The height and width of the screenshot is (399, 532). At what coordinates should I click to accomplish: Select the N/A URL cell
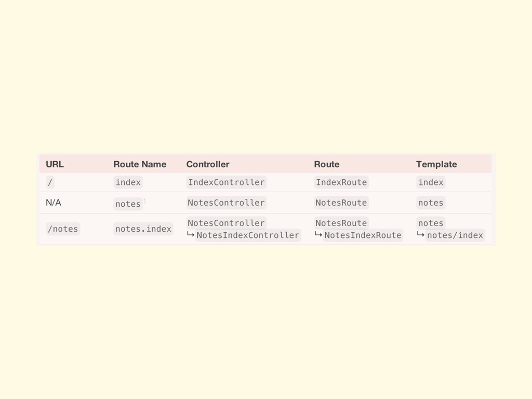tap(54, 203)
